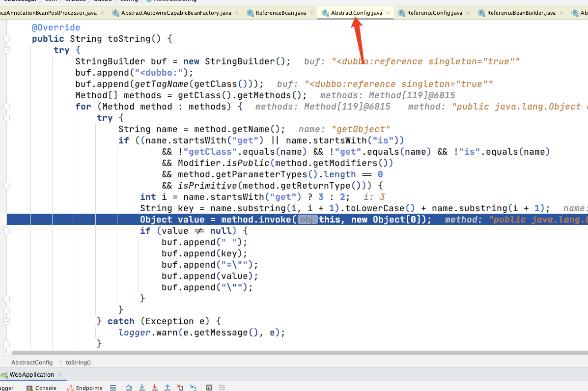This screenshot has height=391, width=588.
Task: Close the AbstractAutowireCapableBeanFactory.java tab
Action: (x=237, y=13)
